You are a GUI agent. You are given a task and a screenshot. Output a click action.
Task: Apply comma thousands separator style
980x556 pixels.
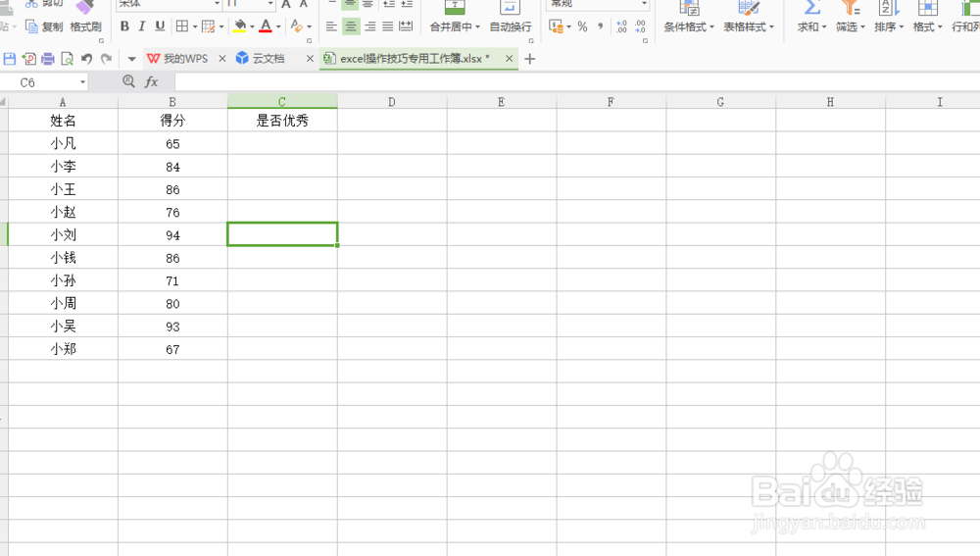coord(600,26)
